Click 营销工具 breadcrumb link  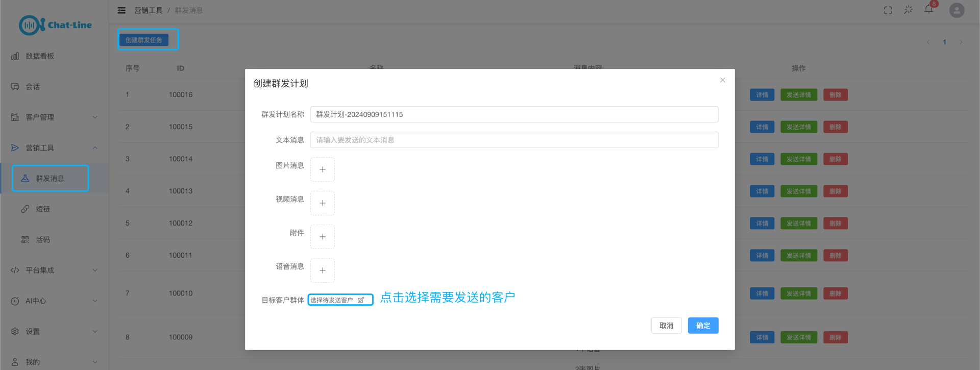(x=149, y=10)
